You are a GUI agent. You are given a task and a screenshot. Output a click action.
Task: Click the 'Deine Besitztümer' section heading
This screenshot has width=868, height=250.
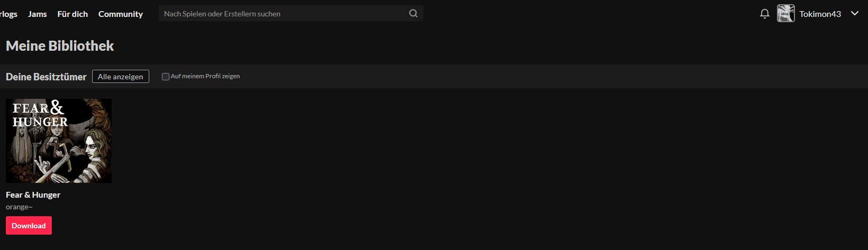tap(46, 77)
